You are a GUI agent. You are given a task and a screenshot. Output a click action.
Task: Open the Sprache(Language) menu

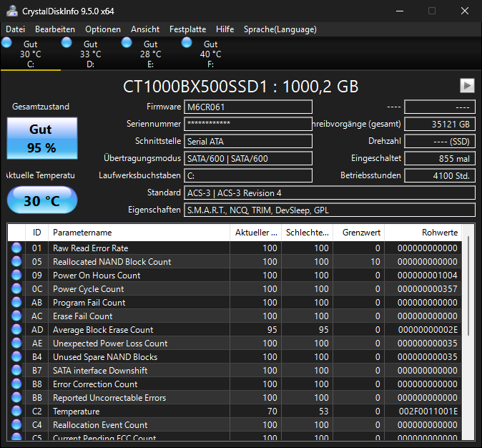click(x=280, y=29)
